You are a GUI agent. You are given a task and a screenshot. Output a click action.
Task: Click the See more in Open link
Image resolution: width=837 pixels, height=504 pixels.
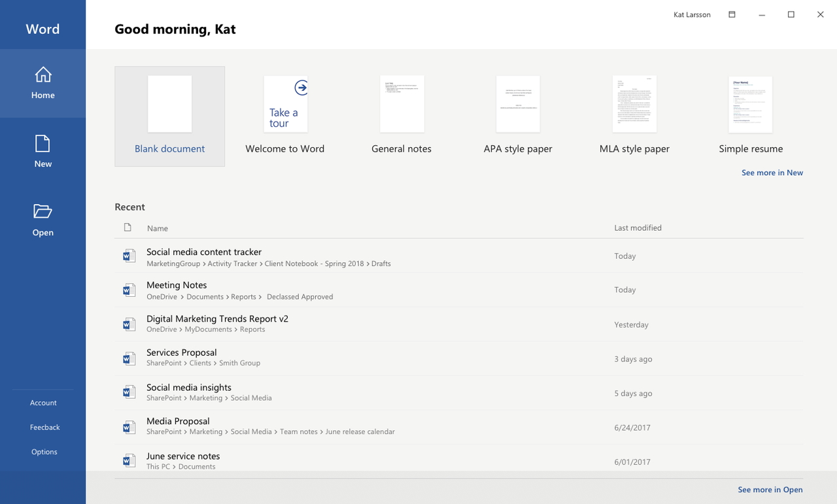click(770, 489)
